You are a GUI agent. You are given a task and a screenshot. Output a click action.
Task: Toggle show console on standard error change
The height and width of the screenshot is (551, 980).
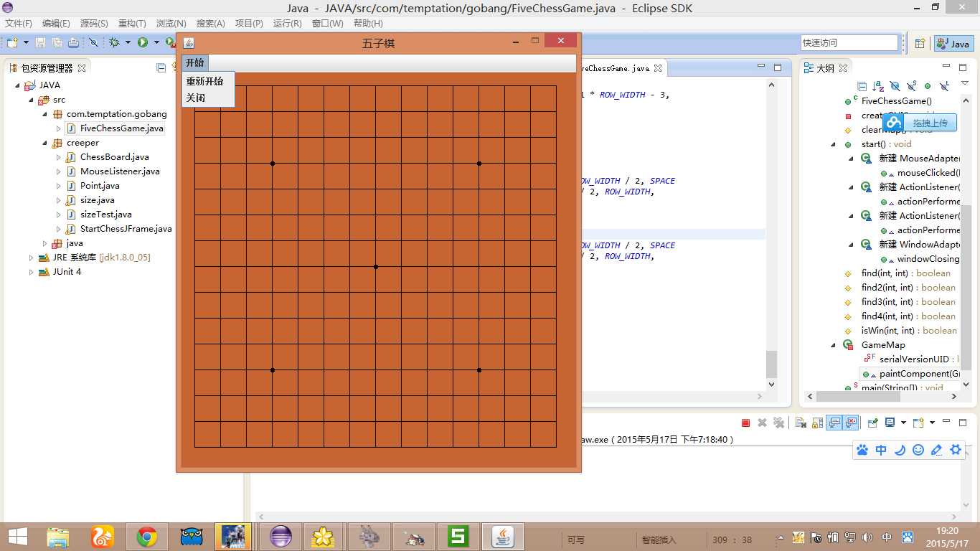point(851,423)
